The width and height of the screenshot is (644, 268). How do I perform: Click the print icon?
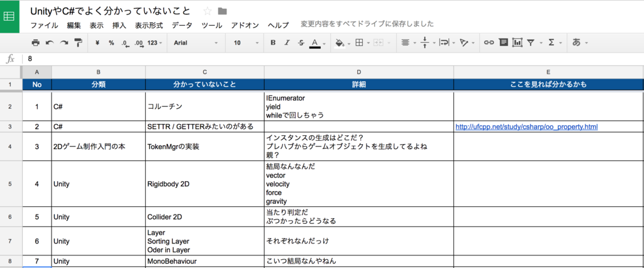pyautogui.click(x=36, y=42)
